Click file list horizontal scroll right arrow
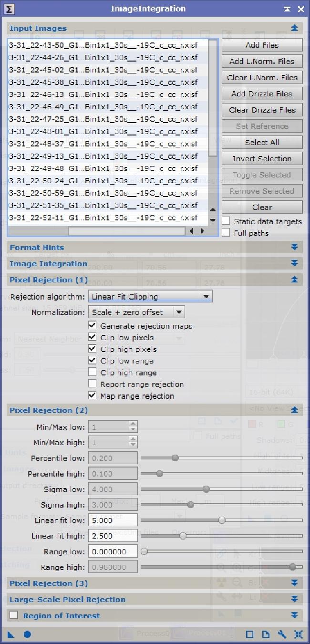 tap(202, 231)
